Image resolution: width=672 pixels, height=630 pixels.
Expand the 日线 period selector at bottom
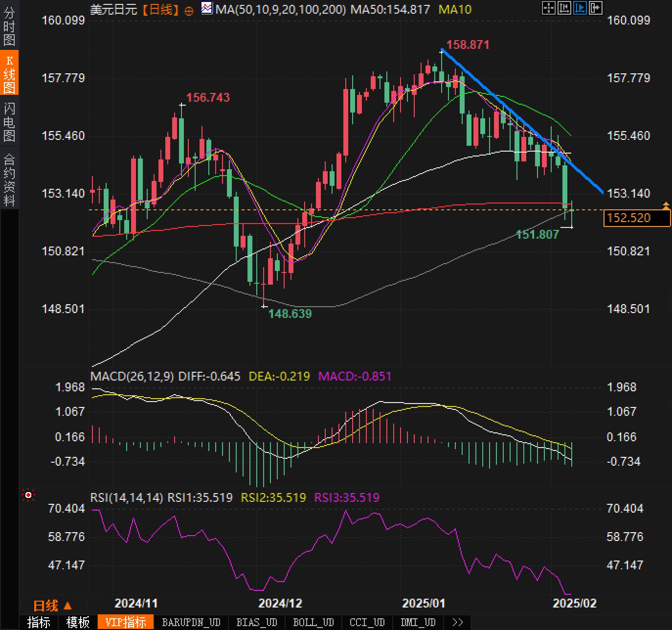click(x=52, y=606)
